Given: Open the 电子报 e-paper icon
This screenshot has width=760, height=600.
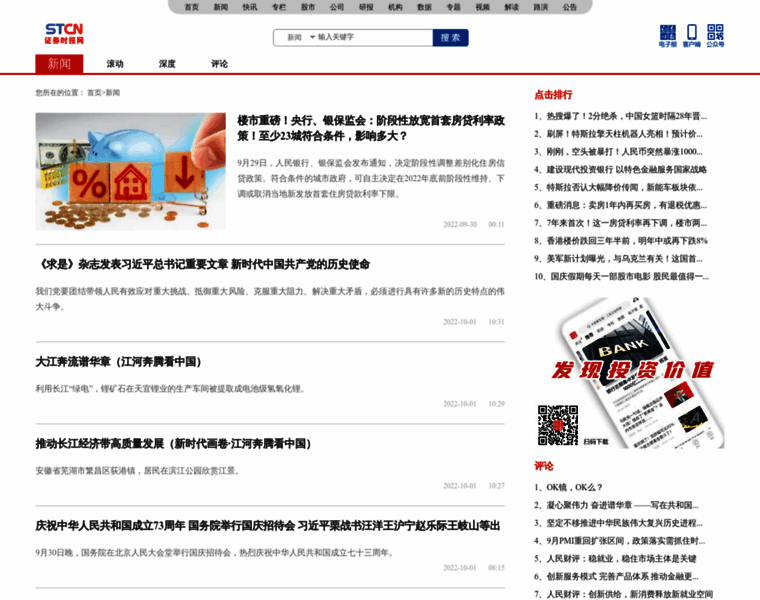Looking at the screenshot, I should click(x=667, y=35).
